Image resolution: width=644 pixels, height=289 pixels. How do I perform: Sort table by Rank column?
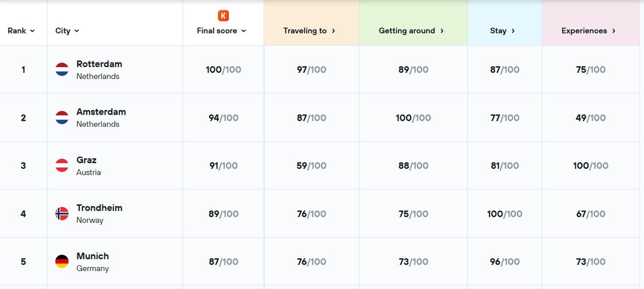[21, 31]
